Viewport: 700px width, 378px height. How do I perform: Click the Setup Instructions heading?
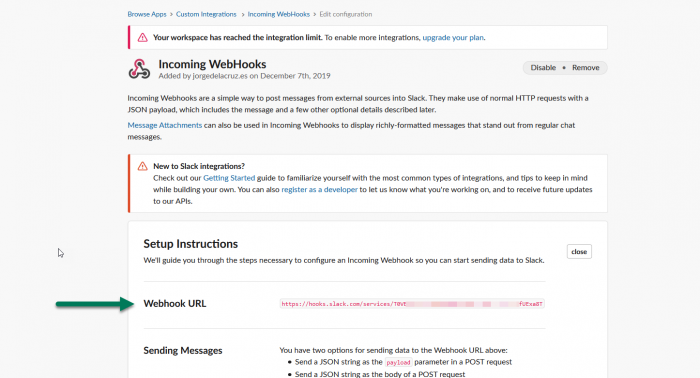click(x=191, y=244)
